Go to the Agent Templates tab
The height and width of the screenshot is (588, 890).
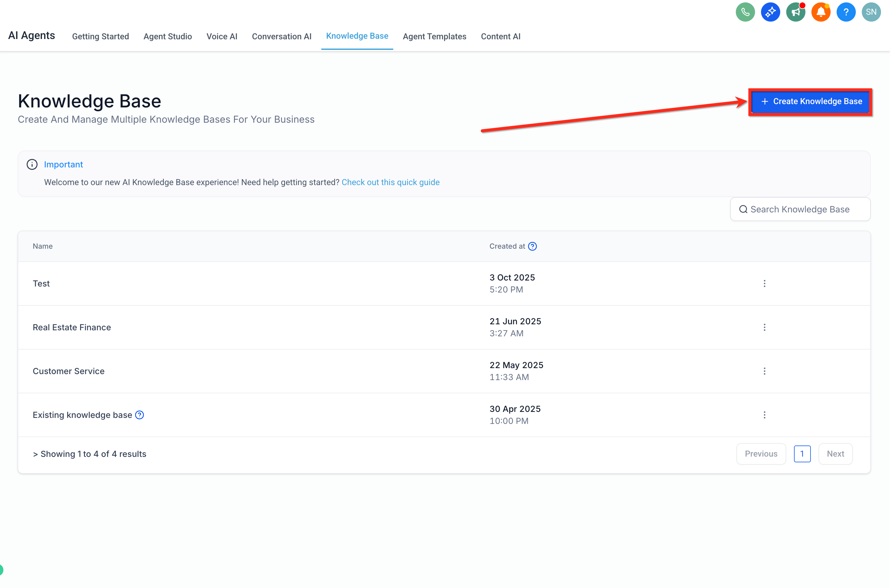coord(435,36)
